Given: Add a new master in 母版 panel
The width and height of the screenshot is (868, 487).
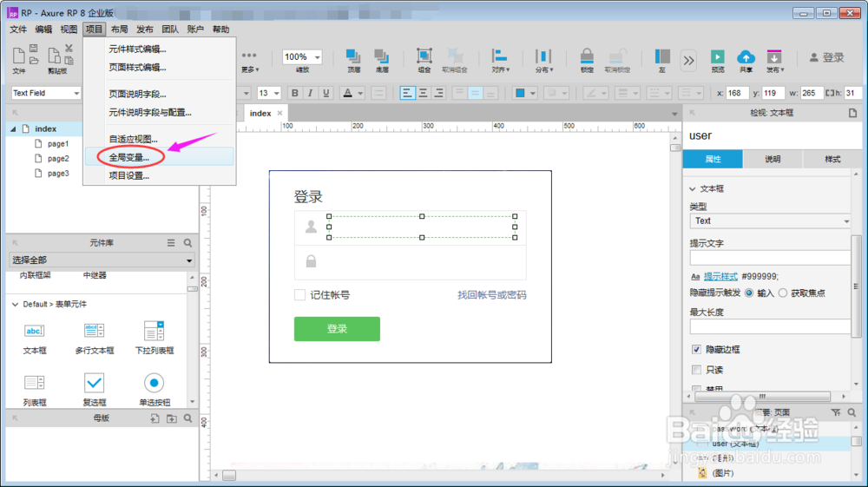Looking at the screenshot, I should coord(155,418).
